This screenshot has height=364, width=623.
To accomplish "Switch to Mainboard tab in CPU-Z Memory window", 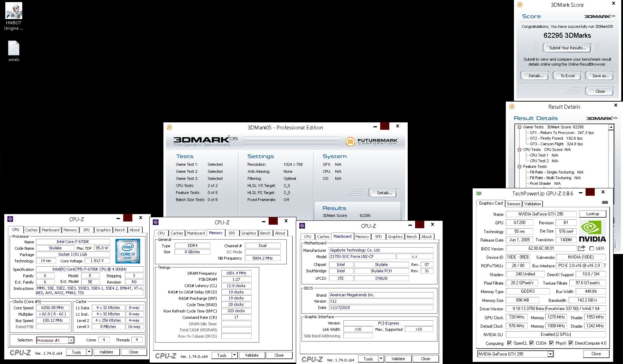I will 196,233.
